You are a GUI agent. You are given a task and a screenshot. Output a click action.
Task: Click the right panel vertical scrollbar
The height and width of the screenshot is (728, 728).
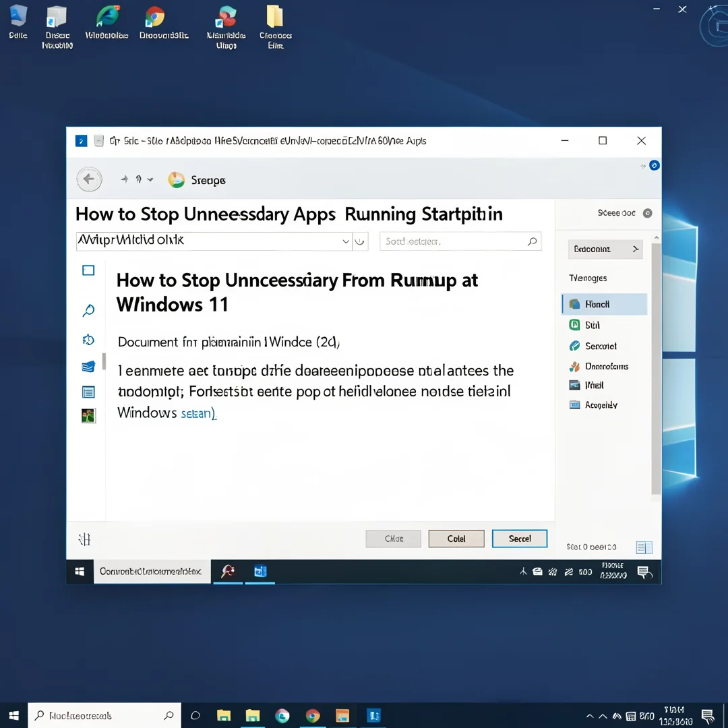(656, 369)
